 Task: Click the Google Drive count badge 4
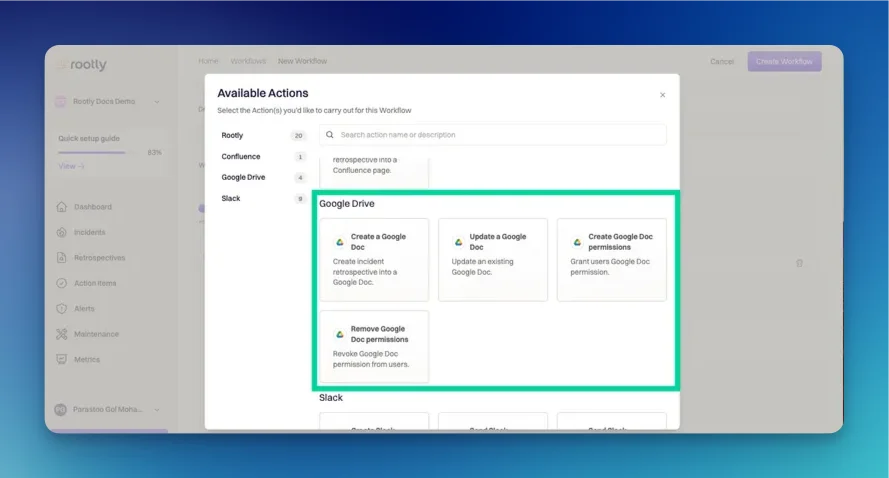pyautogui.click(x=300, y=177)
